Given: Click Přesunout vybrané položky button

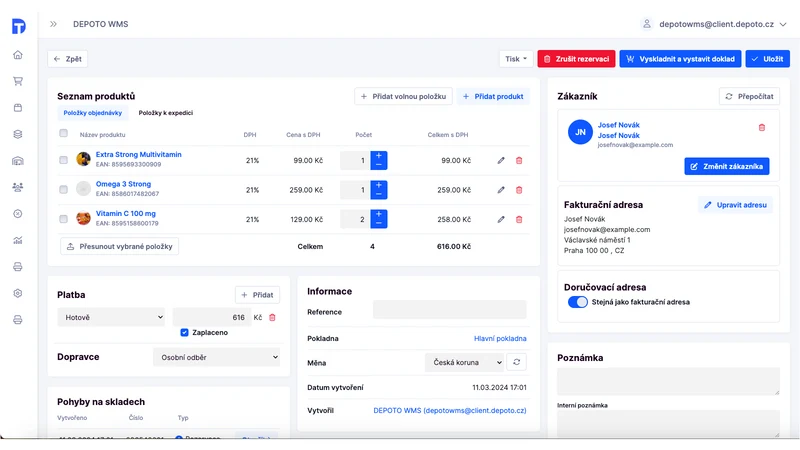Looking at the screenshot, I should pyautogui.click(x=119, y=246).
